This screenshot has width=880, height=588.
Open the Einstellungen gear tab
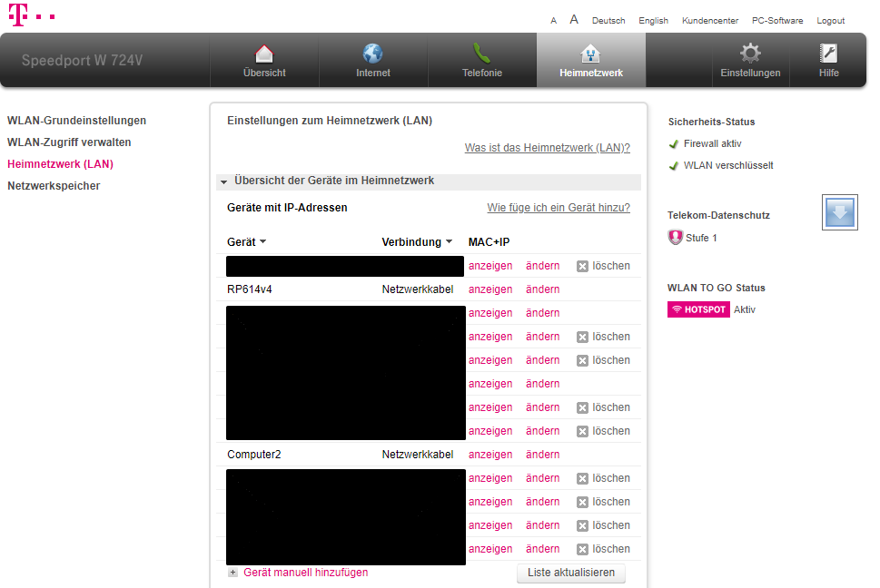750,60
